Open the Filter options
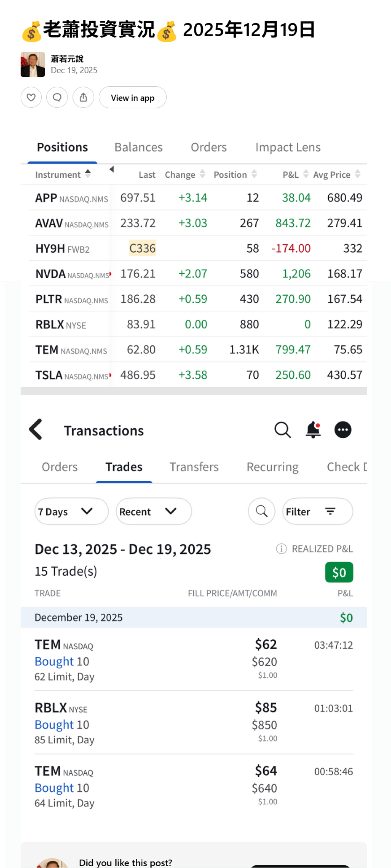 [317, 511]
